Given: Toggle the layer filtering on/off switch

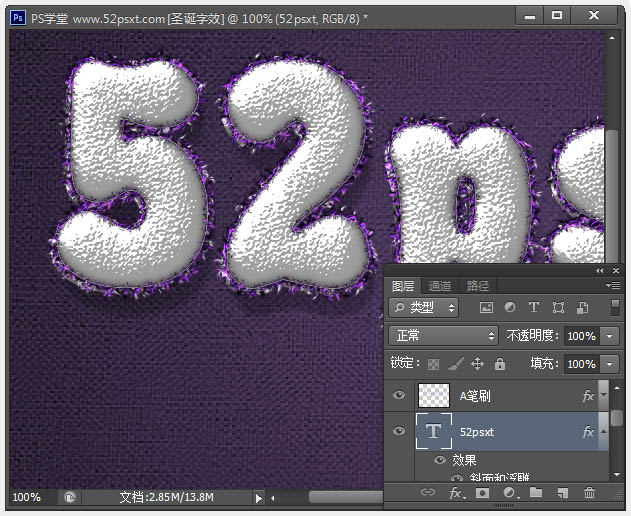Looking at the screenshot, I should point(615,308).
